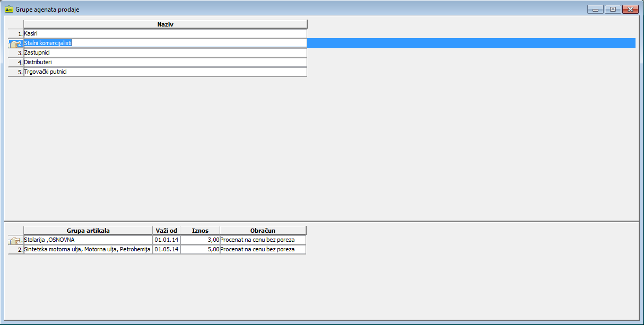644x325 pixels.
Task: Click row number 4 selector in top table
Action: pyautogui.click(x=16, y=63)
